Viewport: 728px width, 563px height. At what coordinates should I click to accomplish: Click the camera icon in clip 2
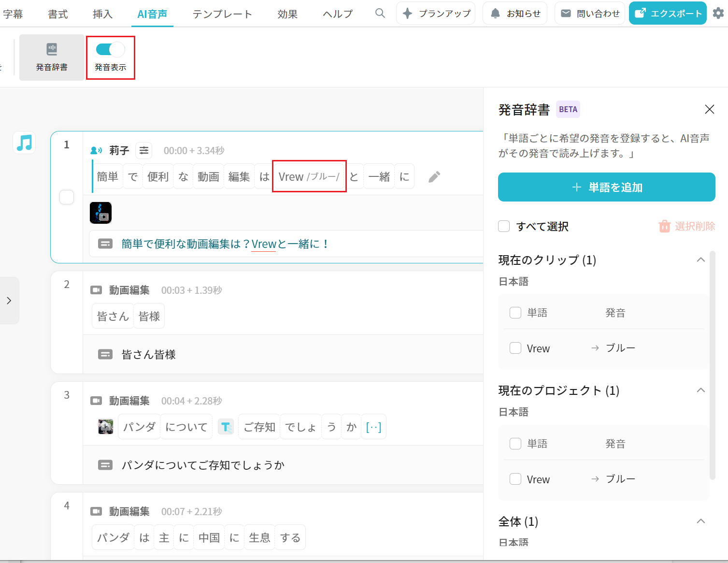(97, 290)
